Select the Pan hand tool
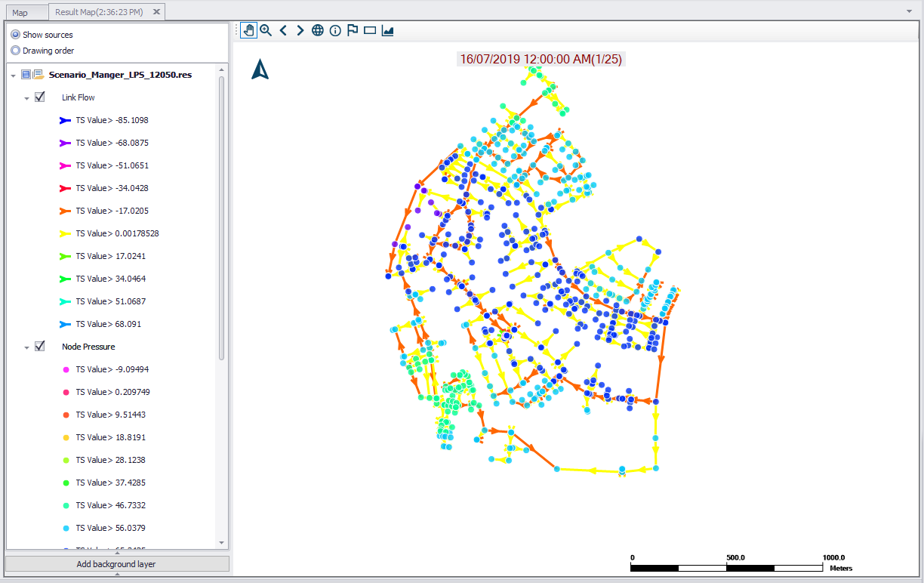Viewport: 924px width, 583px height. click(x=249, y=30)
